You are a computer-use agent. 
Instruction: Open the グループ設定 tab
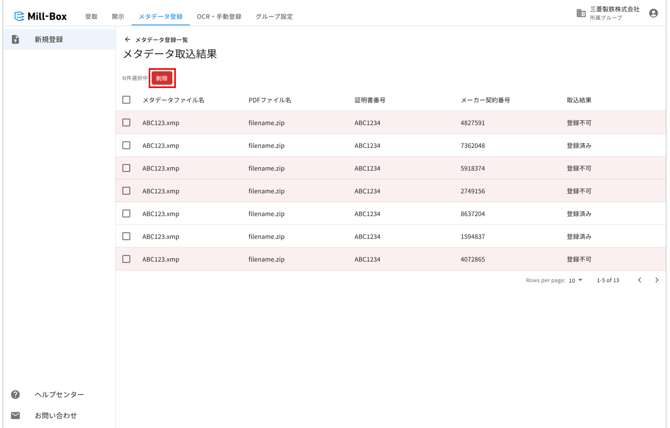pos(274,17)
